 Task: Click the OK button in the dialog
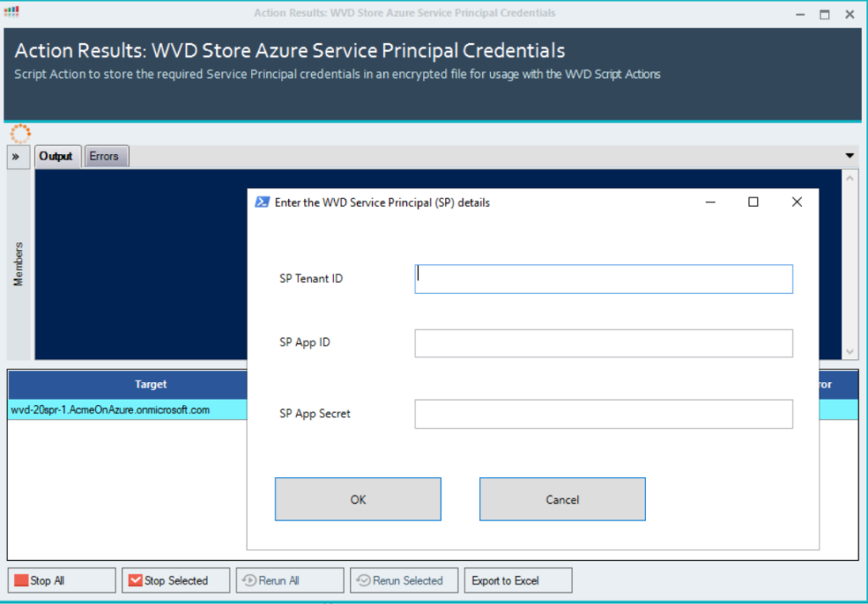pyautogui.click(x=358, y=499)
